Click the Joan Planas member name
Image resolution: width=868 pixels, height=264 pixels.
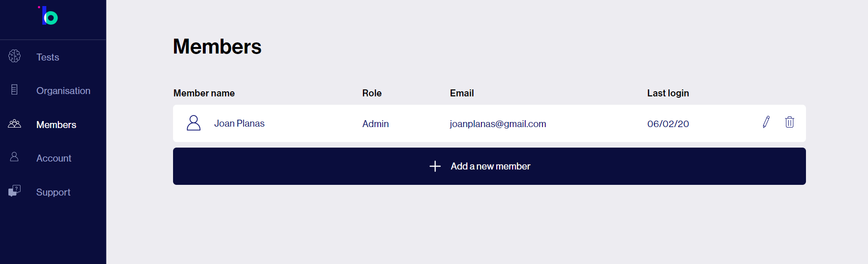pos(239,123)
